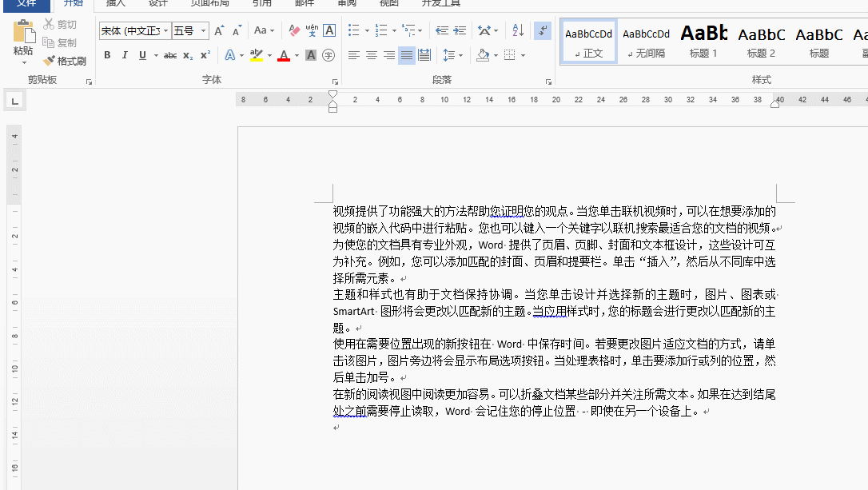Open the font size dropdown (五号)
The image size is (868, 490).
204,31
